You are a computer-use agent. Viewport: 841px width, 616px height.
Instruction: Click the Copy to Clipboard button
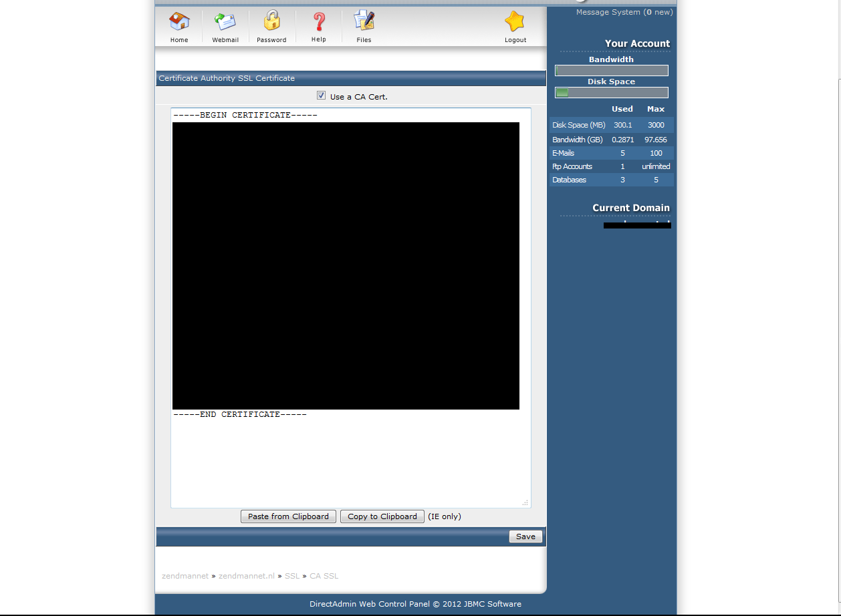(x=382, y=516)
